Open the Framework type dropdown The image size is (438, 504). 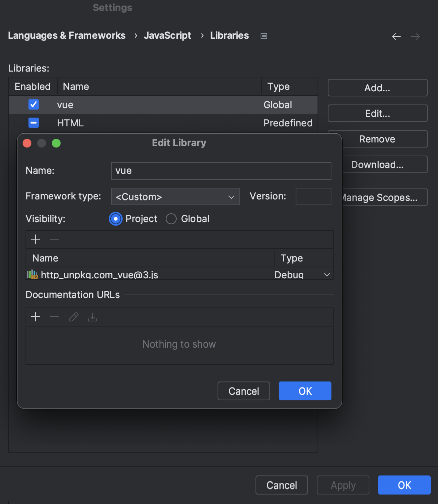coord(175,196)
